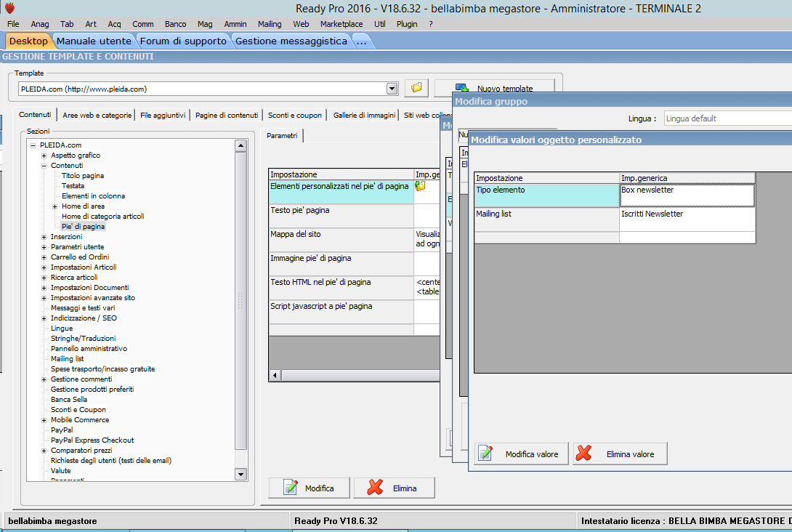Select the Script javascript a pie' pagina row
Image resolution: width=792 pixels, height=532 pixels.
tap(354, 312)
